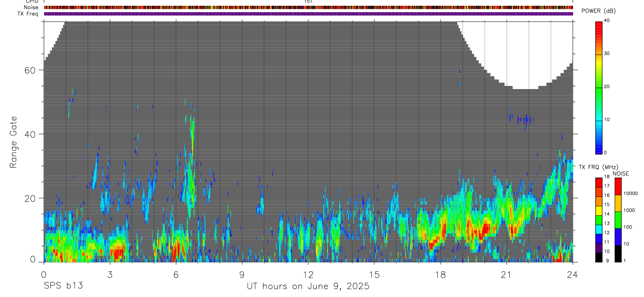This screenshot has width=644, height=297.
Task: Click the NOISE color scale bar
Action: click(618, 220)
